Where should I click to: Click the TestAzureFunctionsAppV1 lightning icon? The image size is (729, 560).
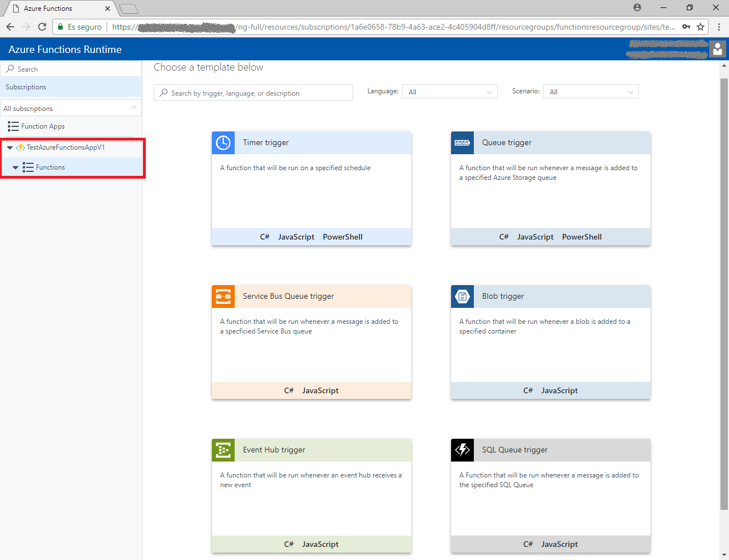(21, 147)
